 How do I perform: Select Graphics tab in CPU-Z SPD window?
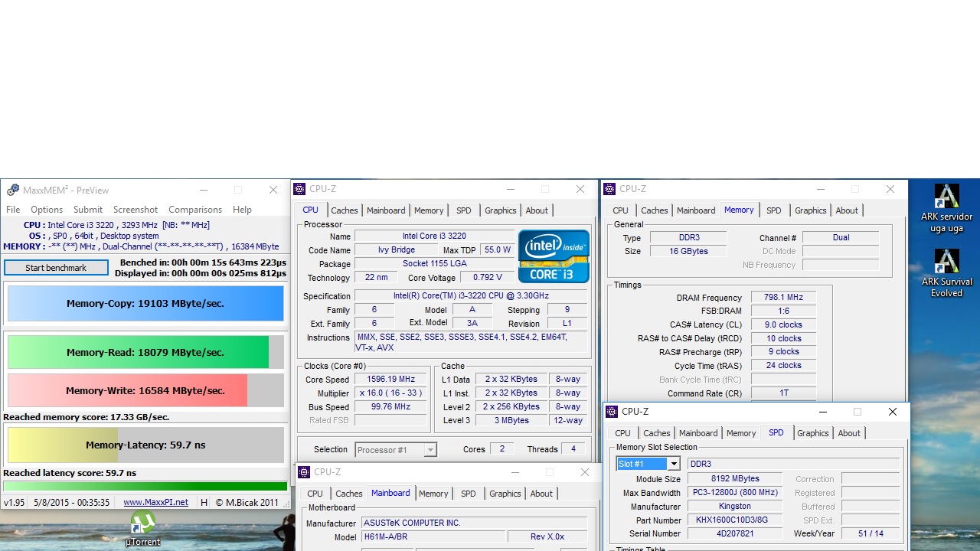[x=813, y=433]
